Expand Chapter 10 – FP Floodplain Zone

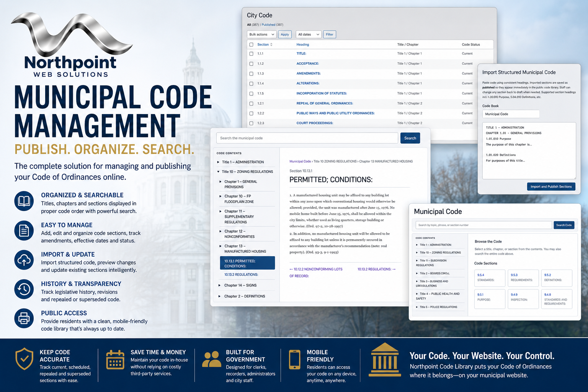(220, 196)
